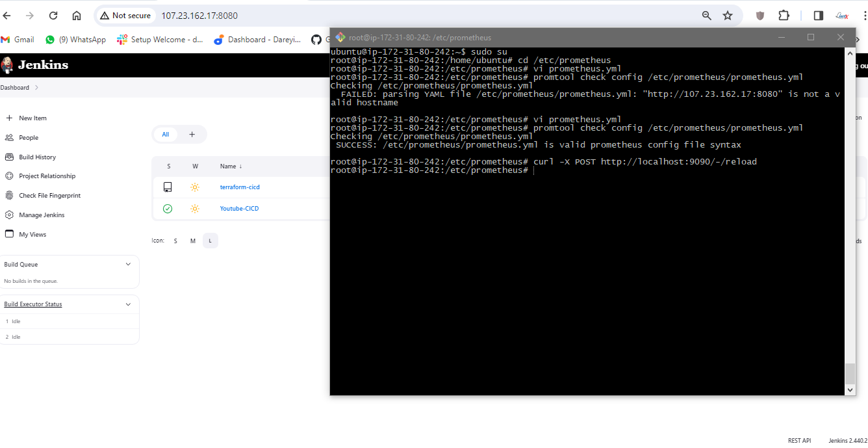868x448 pixels.
Task: Add a new view tab
Action: tap(192, 135)
